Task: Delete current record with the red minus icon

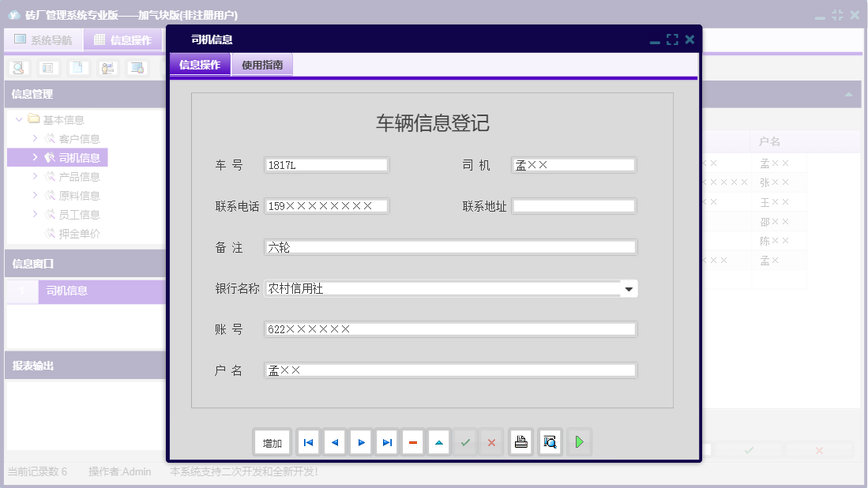Action: (412, 442)
